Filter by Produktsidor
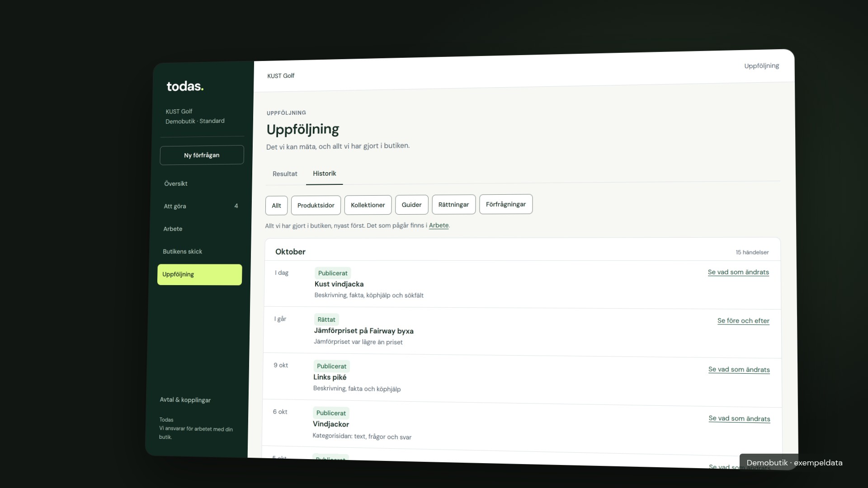This screenshot has width=868, height=488. click(316, 205)
